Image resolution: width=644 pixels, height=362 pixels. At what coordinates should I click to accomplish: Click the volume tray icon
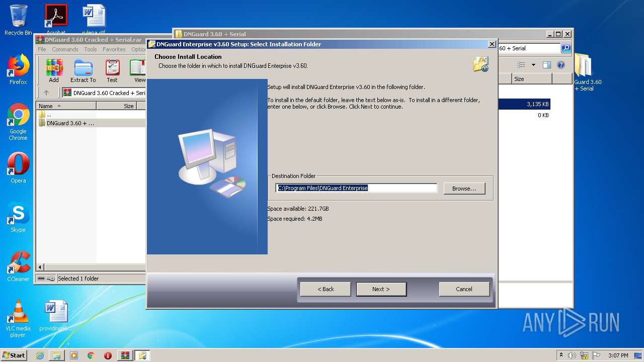pos(572,355)
